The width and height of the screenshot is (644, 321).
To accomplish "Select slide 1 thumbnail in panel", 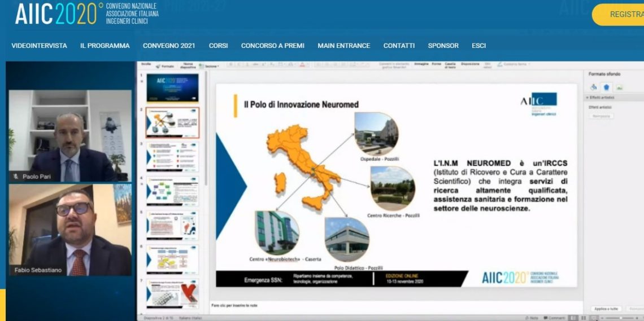I will point(172,88).
